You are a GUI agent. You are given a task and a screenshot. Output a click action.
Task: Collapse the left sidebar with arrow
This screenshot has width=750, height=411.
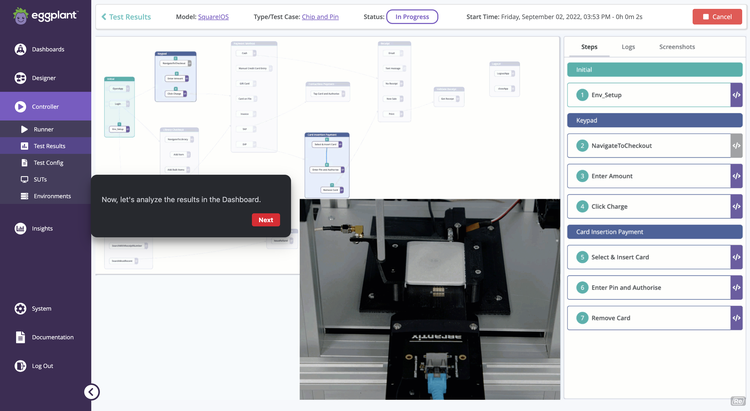[91, 392]
